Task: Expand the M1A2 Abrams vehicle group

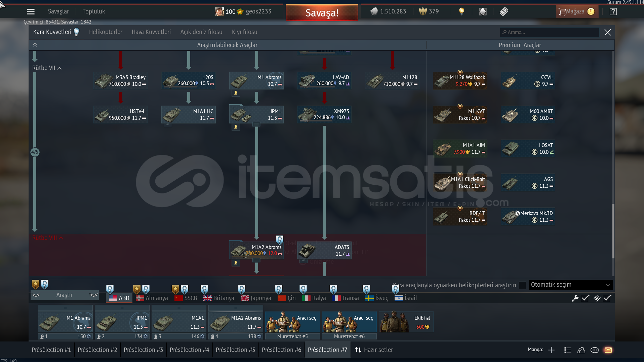Action: [x=256, y=260]
